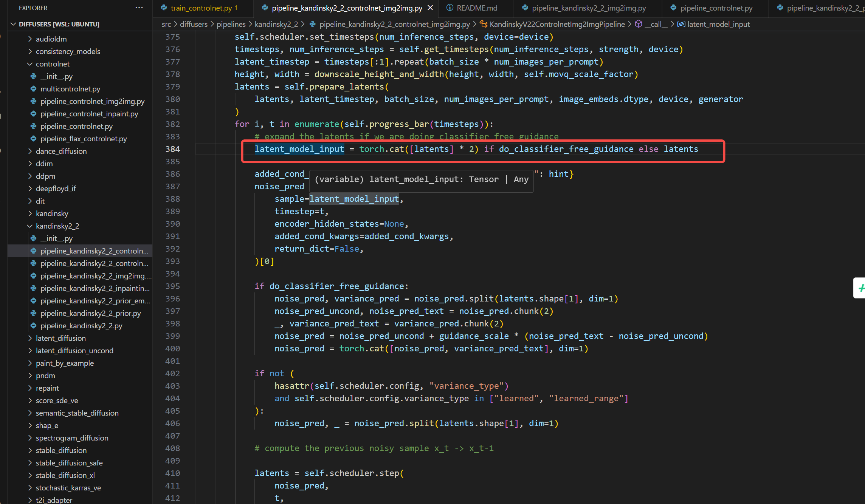865x504 pixels.
Task: Open "diffusers" from the breadcrumb path
Action: tap(194, 24)
